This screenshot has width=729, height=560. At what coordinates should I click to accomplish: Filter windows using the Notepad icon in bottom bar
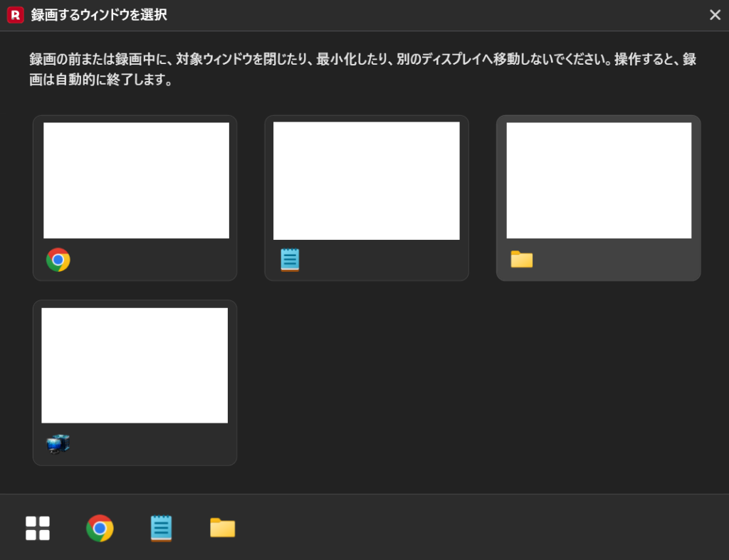[x=162, y=528]
